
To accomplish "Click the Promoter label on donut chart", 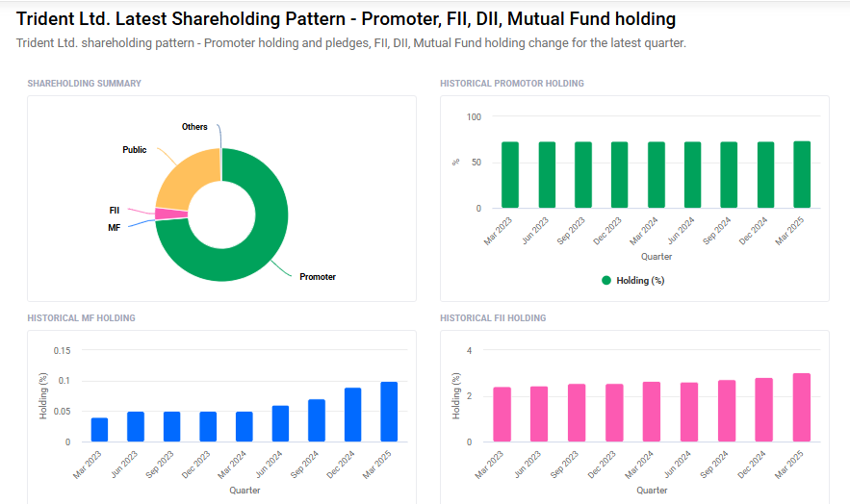I will (x=318, y=277).
